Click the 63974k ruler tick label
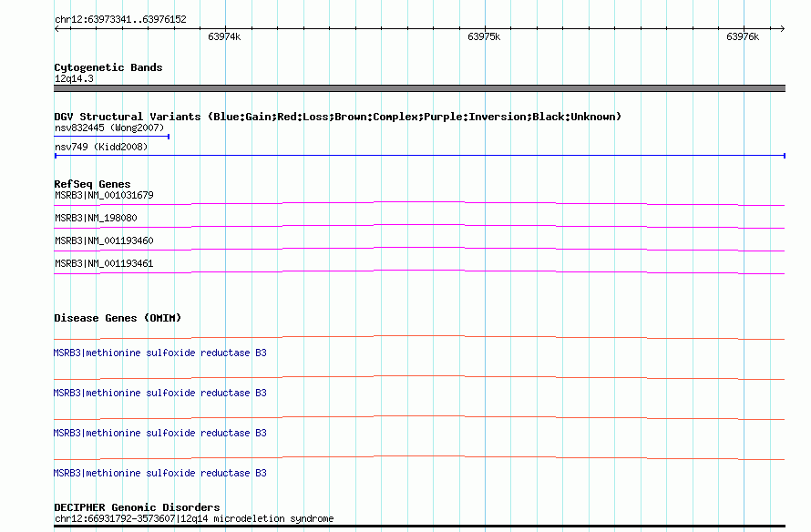 [x=224, y=36]
